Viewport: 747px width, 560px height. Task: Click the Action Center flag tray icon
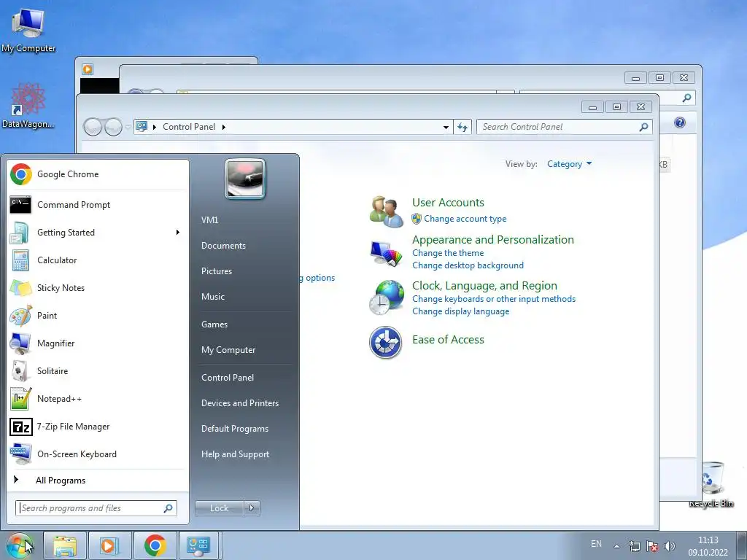(652, 546)
